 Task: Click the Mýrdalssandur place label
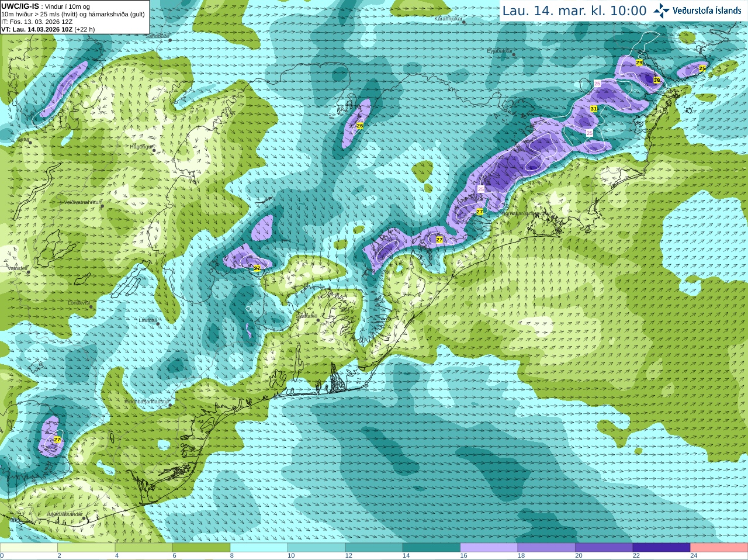[x=65, y=514]
